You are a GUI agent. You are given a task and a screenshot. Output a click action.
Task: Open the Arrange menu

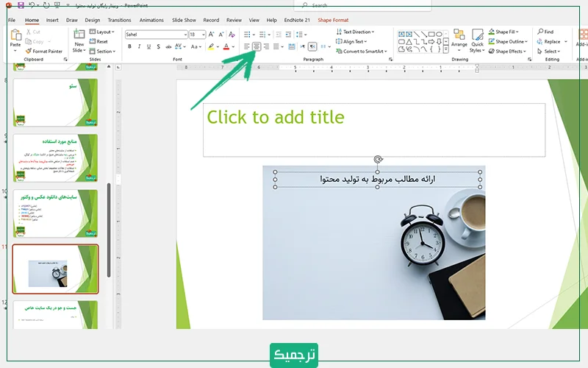pyautogui.click(x=459, y=40)
